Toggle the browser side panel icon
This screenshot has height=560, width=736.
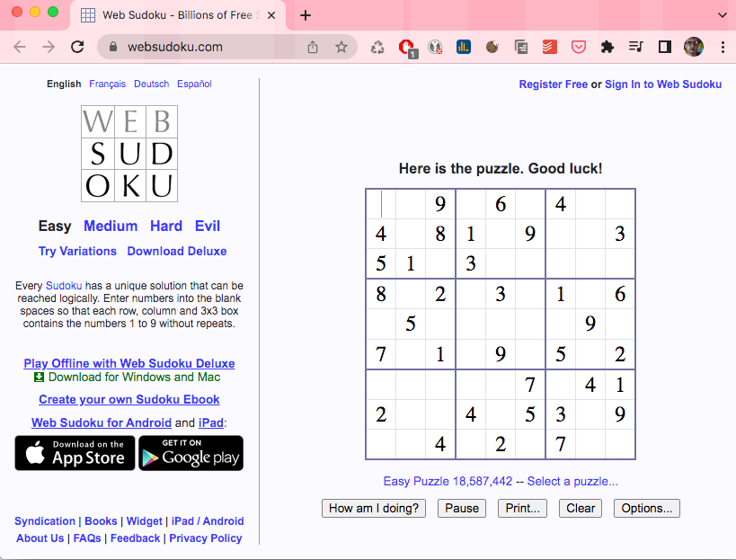(x=665, y=47)
